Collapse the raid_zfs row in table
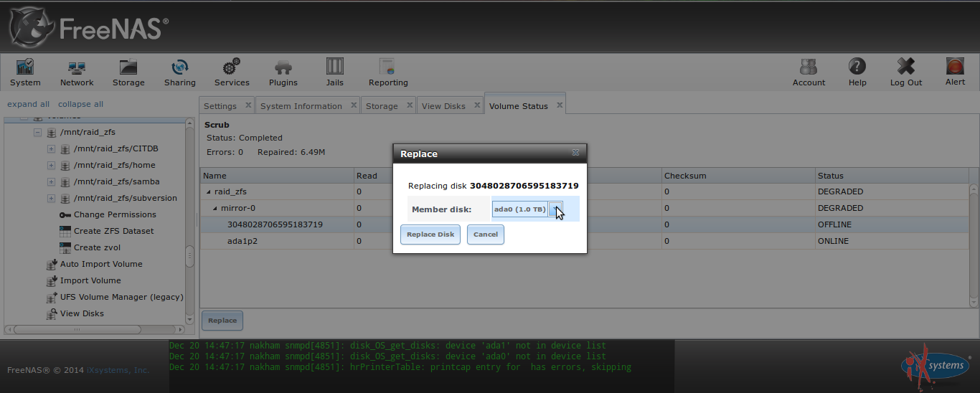 coord(209,191)
